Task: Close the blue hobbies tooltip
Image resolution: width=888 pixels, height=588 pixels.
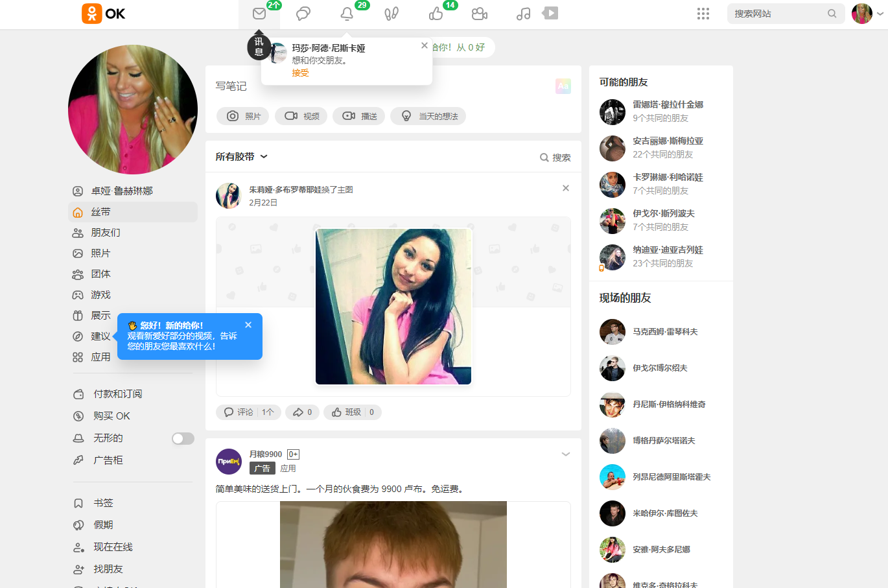Action: click(248, 325)
